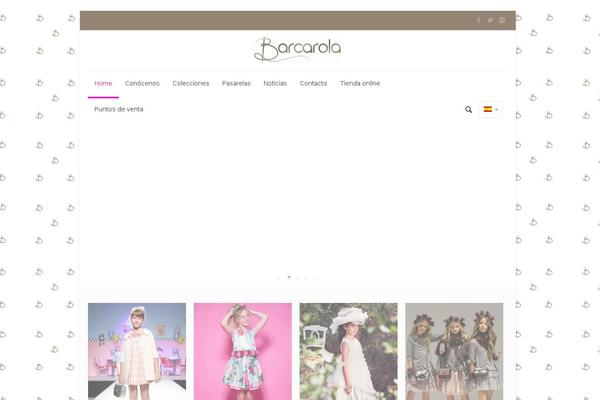Screen dimensions: 600x400
Task: Open the Contacto menu item
Action: click(x=313, y=83)
